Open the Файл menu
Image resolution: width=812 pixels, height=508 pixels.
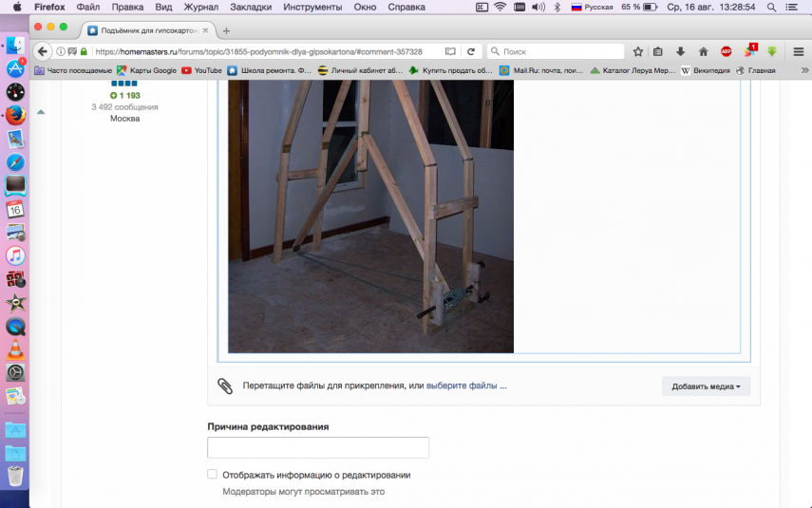click(x=88, y=8)
